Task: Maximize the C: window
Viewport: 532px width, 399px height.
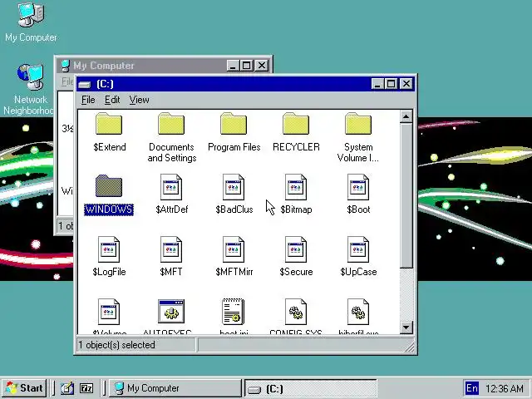Action: pyautogui.click(x=392, y=84)
